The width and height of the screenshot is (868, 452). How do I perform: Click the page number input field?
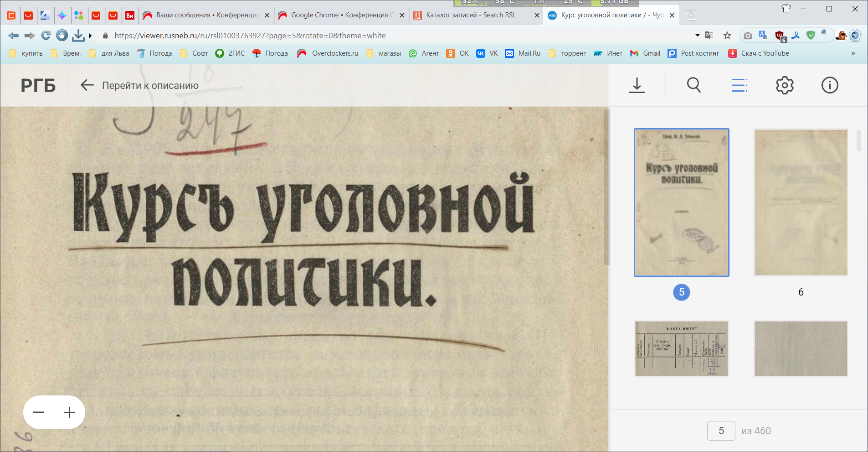click(721, 431)
